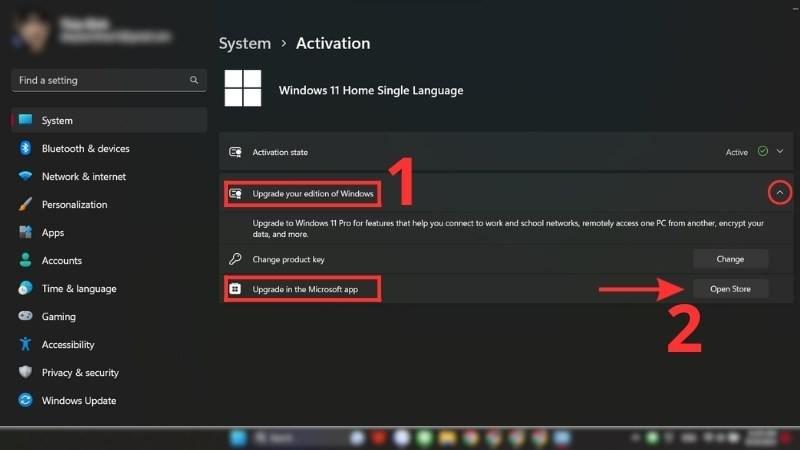Select the Network & internet icon
Image resolution: width=800 pixels, height=450 pixels.
pyautogui.click(x=26, y=177)
